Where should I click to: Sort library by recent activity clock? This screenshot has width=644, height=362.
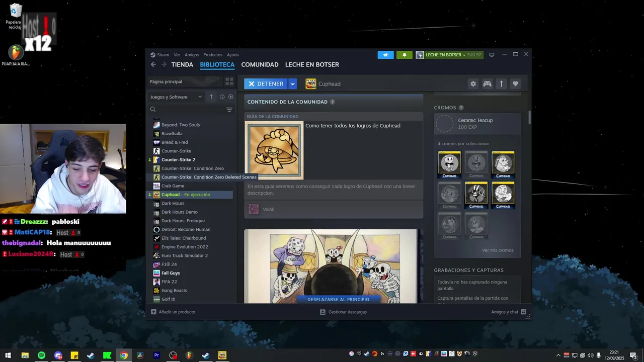coord(222,97)
